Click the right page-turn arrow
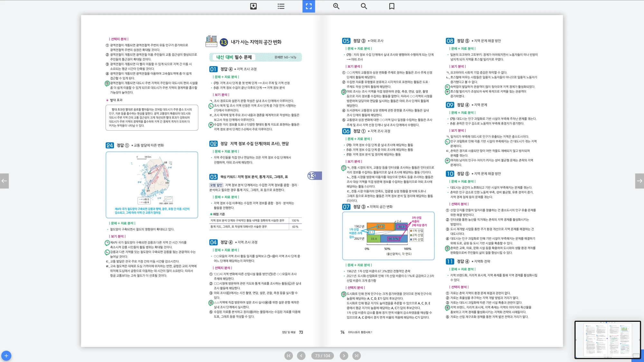 [x=639, y=181]
